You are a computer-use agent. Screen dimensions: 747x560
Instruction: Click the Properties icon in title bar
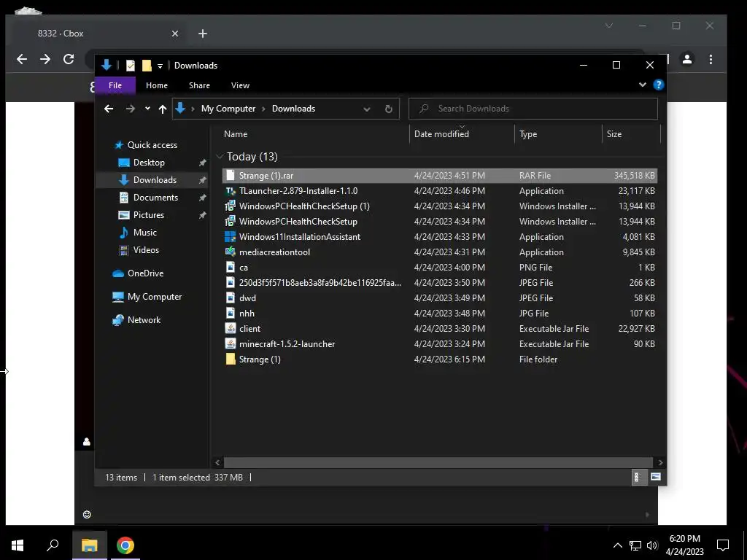coord(130,65)
